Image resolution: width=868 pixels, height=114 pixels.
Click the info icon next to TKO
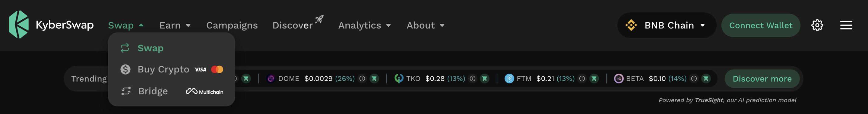click(x=472, y=79)
